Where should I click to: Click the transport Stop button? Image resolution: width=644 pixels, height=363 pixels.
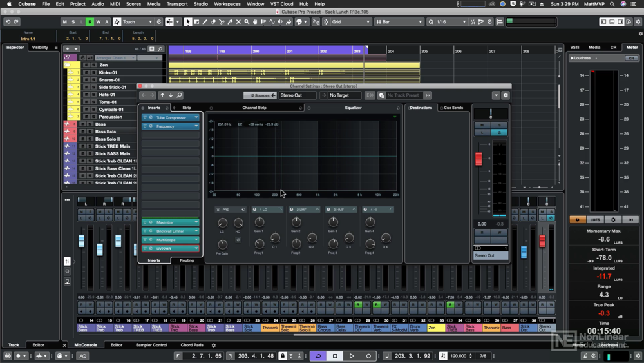click(335, 356)
